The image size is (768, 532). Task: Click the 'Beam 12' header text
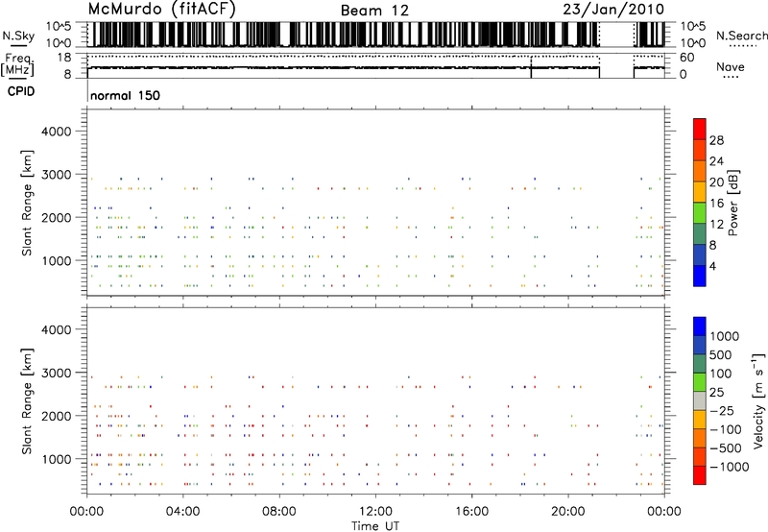pos(374,11)
